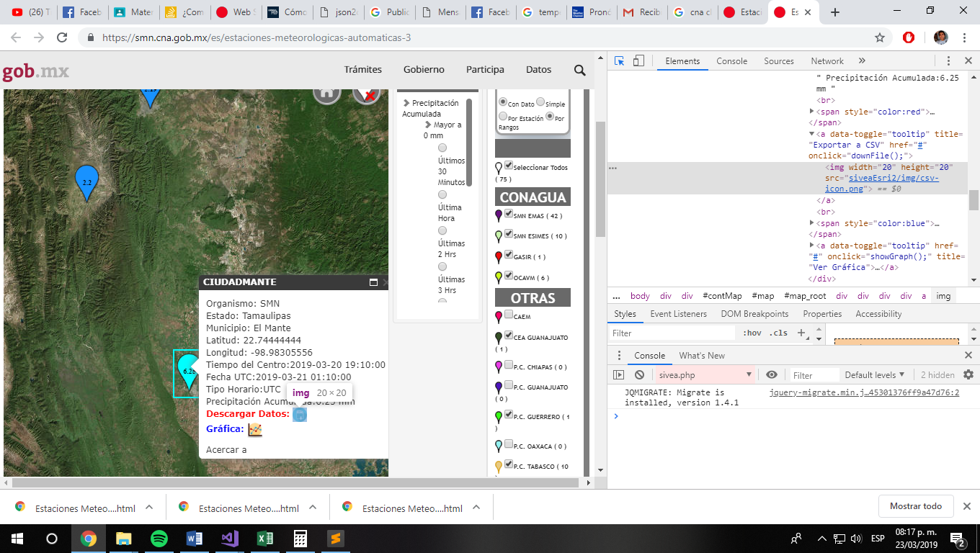Select the 6.25 cyan station marker
The width and height of the screenshot is (980, 553).
point(189,372)
